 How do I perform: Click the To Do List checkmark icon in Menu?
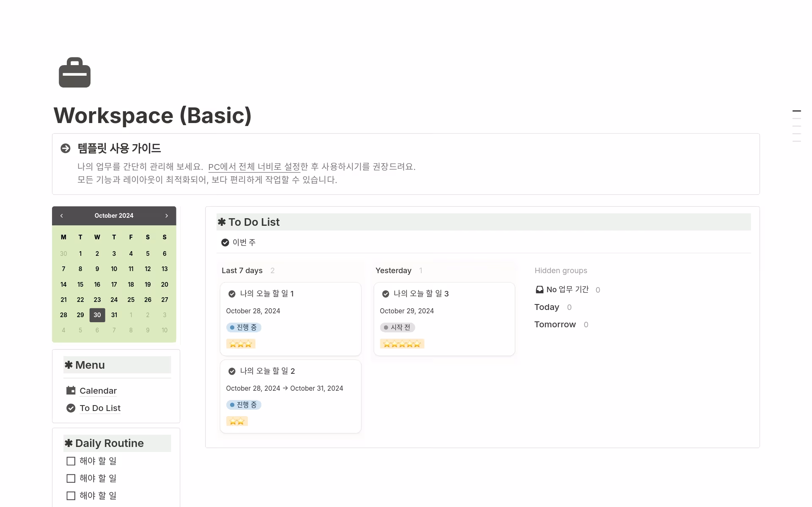click(71, 408)
